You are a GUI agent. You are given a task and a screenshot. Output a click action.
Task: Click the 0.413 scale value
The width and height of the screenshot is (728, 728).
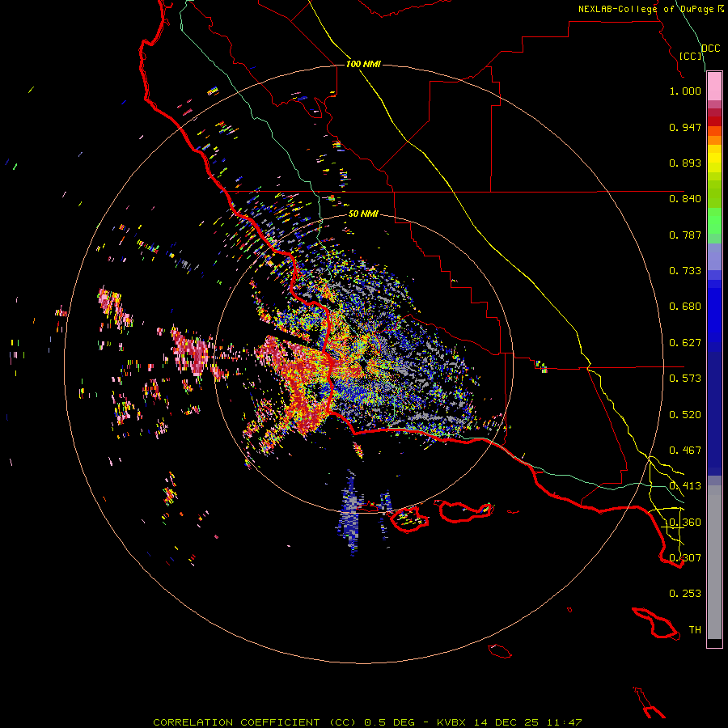click(x=685, y=486)
